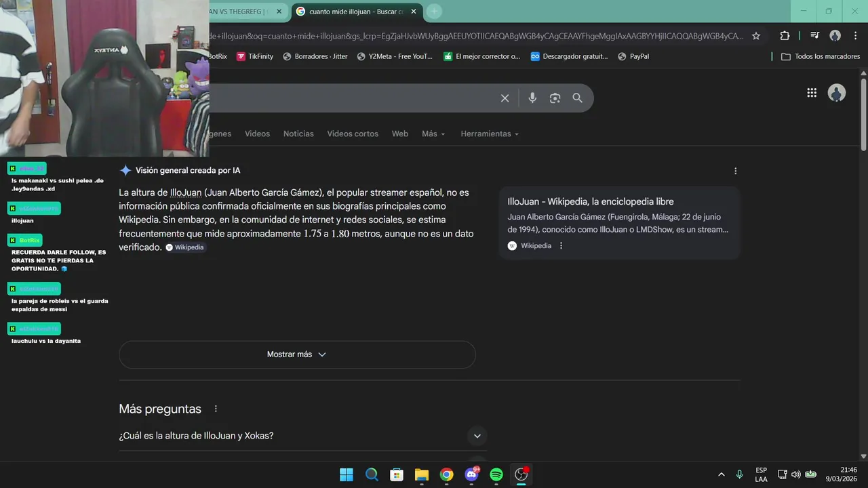Click the microphone tray icon
The height and width of the screenshot is (488, 868).
coord(739,474)
